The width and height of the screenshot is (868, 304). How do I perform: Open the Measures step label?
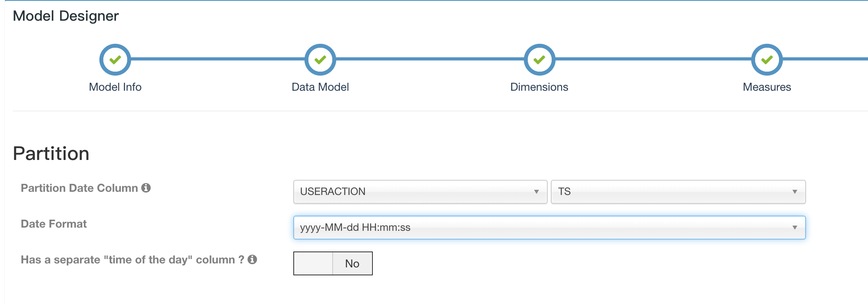click(767, 87)
